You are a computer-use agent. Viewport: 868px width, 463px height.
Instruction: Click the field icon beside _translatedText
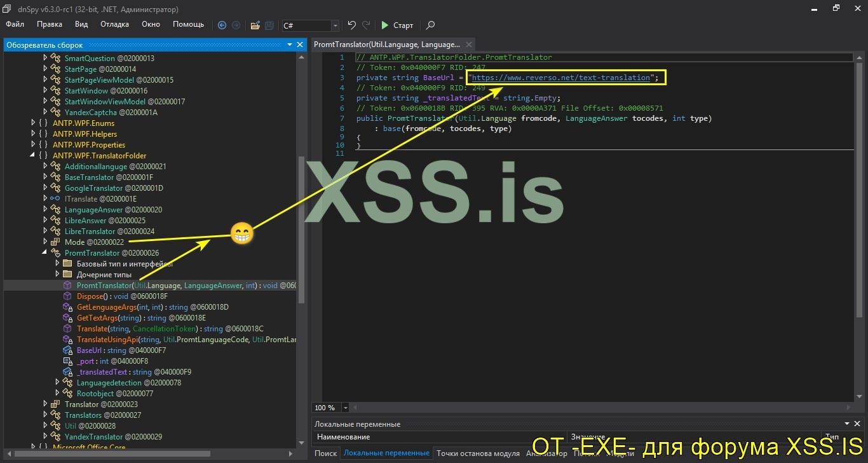67,372
